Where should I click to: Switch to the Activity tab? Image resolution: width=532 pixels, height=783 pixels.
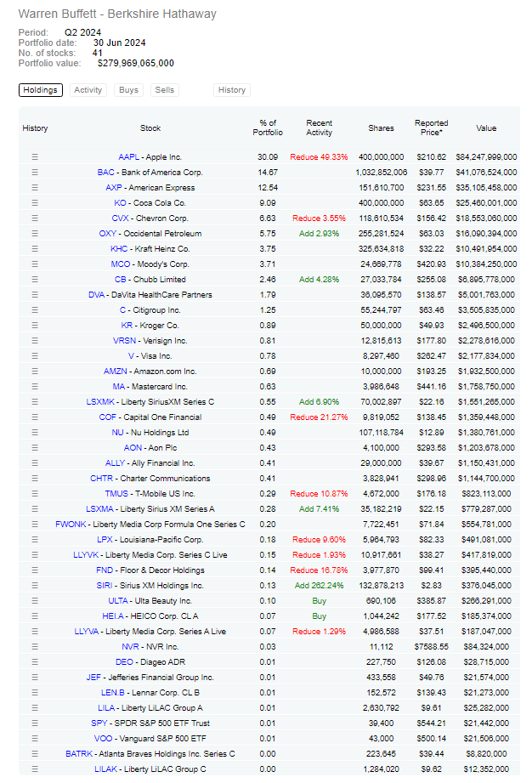click(x=88, y=90)
